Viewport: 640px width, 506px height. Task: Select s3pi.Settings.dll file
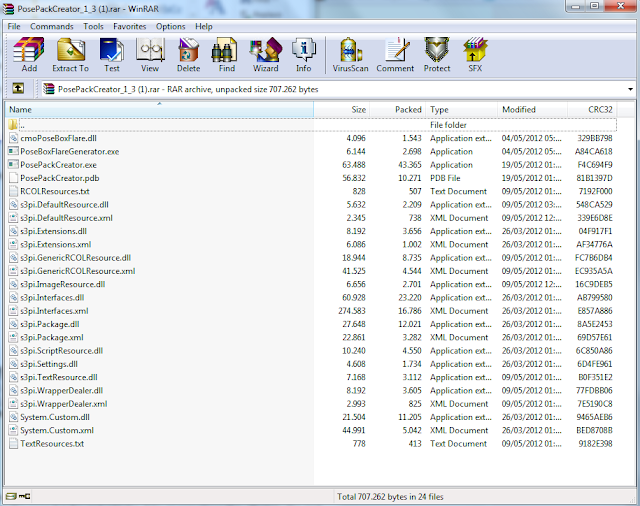click(49, 364)
